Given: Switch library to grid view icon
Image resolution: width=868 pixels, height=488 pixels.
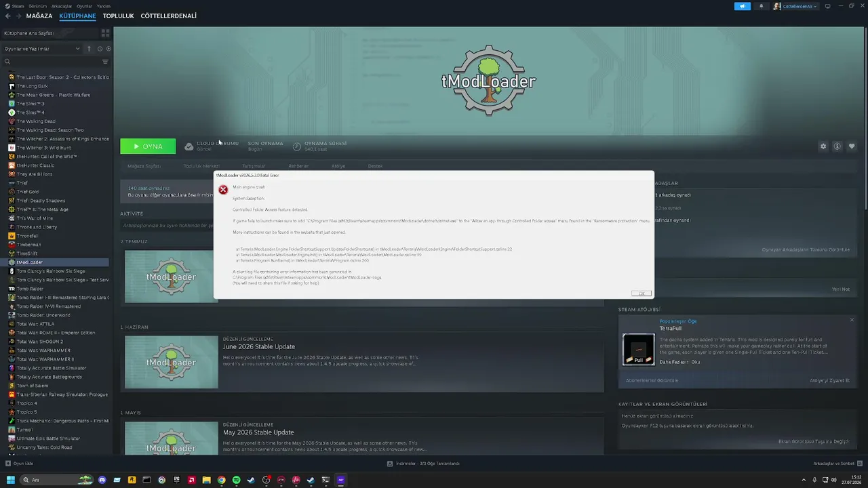Looking at the screenshot, I should (x=105, y=33).
